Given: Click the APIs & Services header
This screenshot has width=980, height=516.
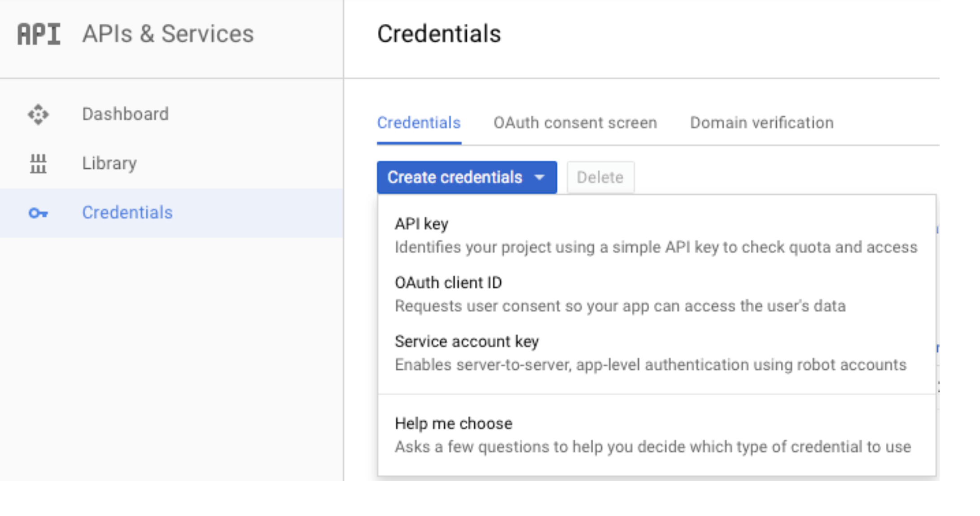Looking at the screenshot, I should pos(168,33).
